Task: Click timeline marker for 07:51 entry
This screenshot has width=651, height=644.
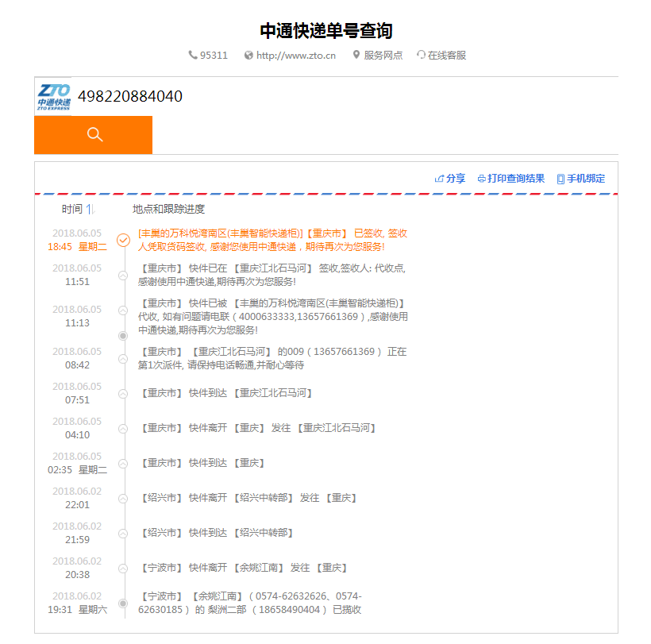Action: click(123, 394)
